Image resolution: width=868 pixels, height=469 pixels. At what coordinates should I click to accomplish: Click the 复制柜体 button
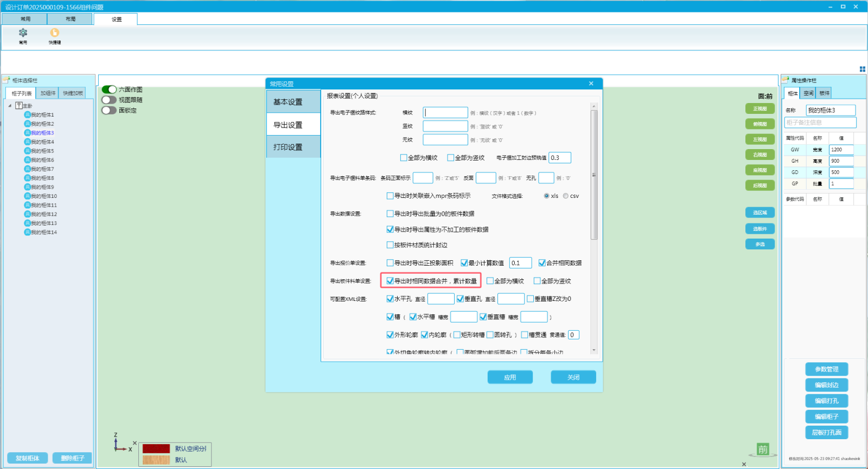coord(28,458)
